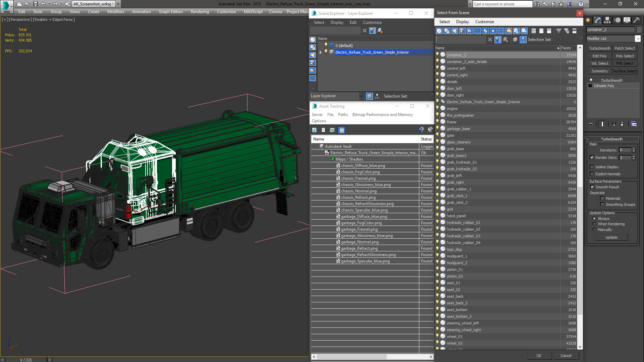Viewport: 644px width, 362px height.
Task: Click the OK button in Select From Scene
Action: click(539, 356)
